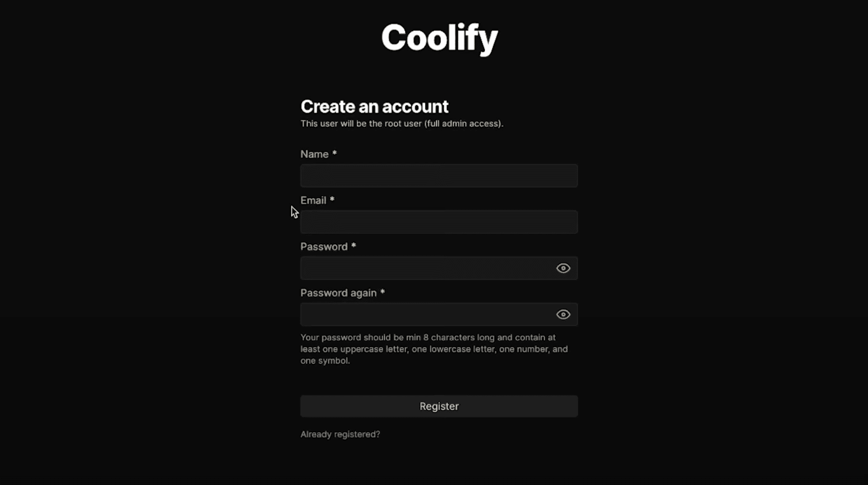Click the Password again label
The width and height of the screenshot is (868, 485).
pos(338,293)
